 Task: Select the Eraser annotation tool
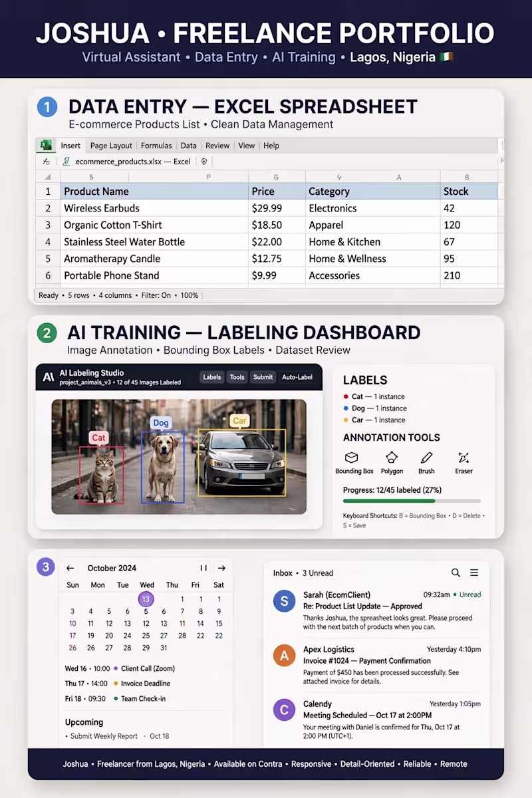464,463
